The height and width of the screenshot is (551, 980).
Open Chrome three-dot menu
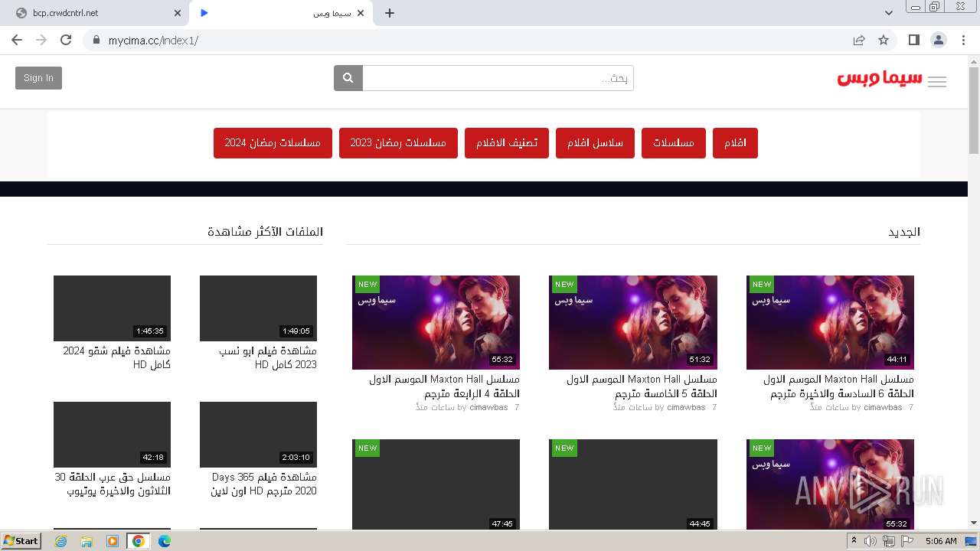(963, 40)
